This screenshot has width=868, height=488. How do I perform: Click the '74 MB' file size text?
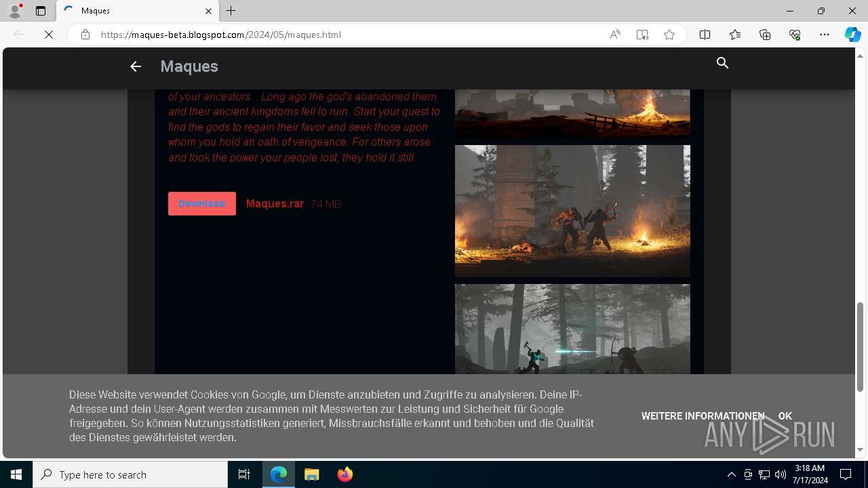click(325, 204)
